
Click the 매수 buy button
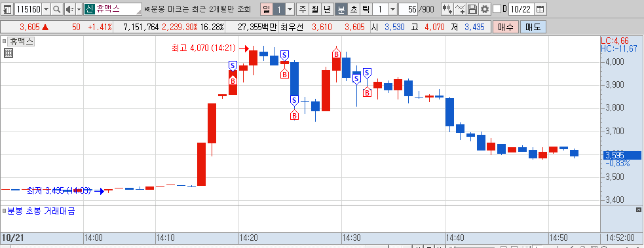click(x=506, y=27)
